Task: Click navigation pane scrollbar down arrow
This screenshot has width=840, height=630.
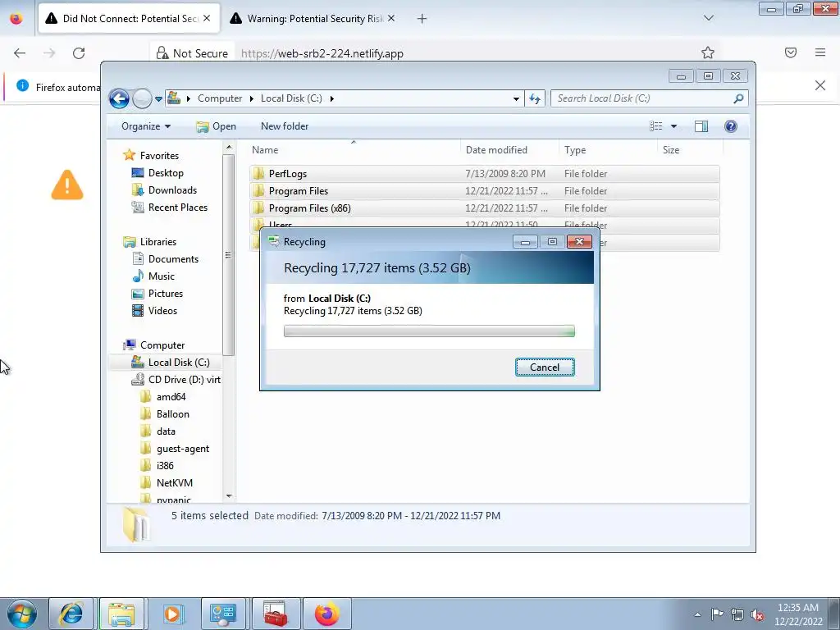Action: [x=229, y=496]
